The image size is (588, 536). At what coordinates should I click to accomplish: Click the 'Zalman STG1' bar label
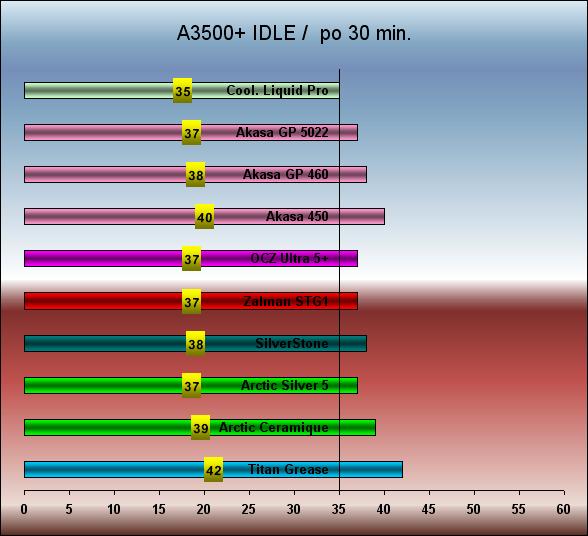click(286, 301)
